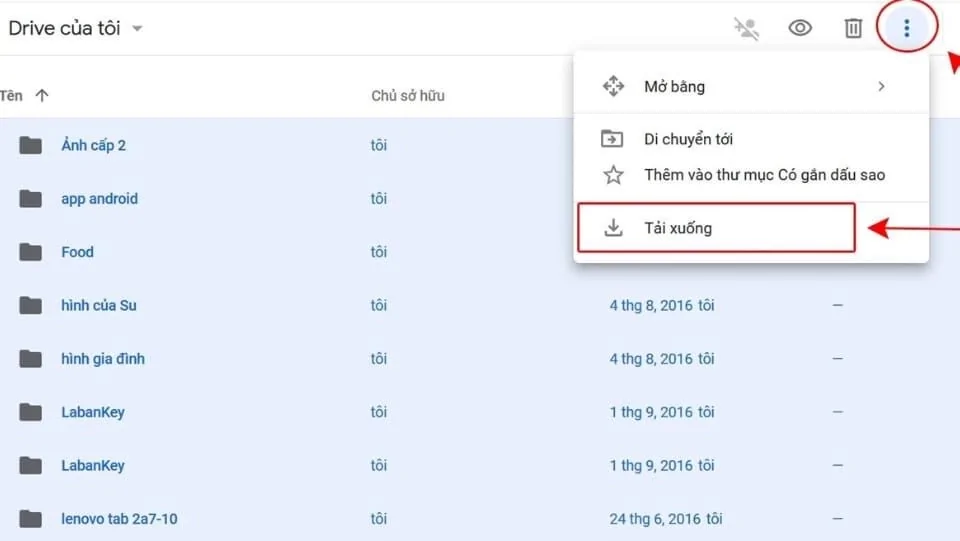Screen dimensions: 960x541
Task: Click the date 4 thg 8, 2016 for hình gia đình
Action: pyautogui.click(x=651, y=359)
